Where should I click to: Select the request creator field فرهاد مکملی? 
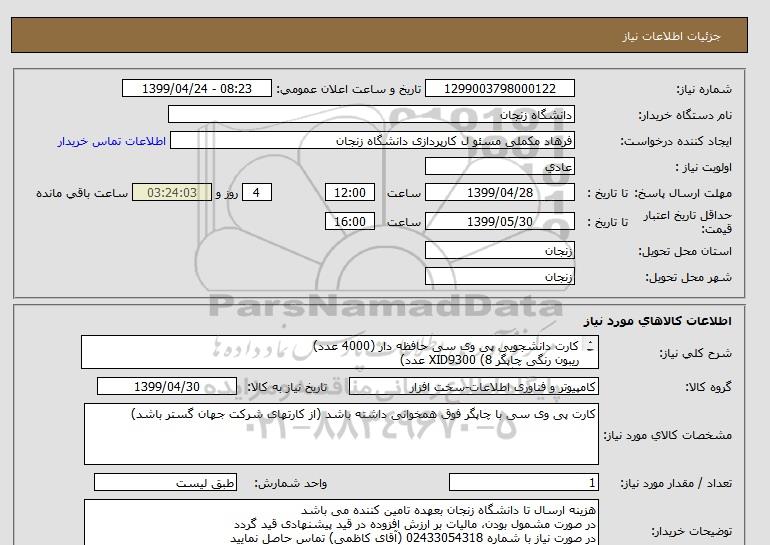pos(372,141)
